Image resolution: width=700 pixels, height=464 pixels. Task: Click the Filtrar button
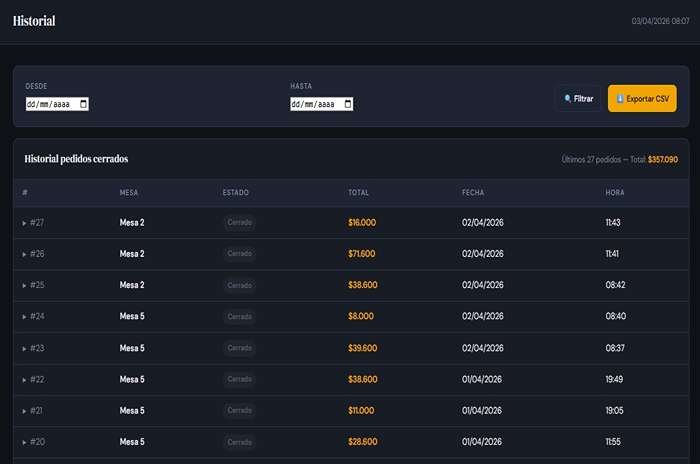click(578, 99)
